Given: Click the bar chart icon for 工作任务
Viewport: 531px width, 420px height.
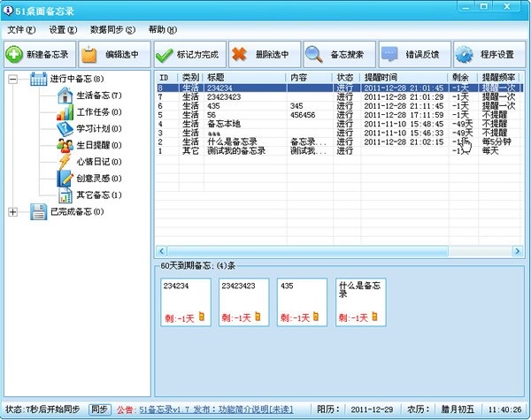Looking at the screenshot, I should point(65,112).
